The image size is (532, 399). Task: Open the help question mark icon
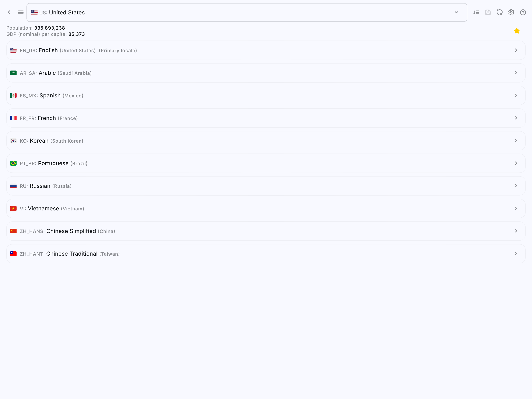[523, 12]
